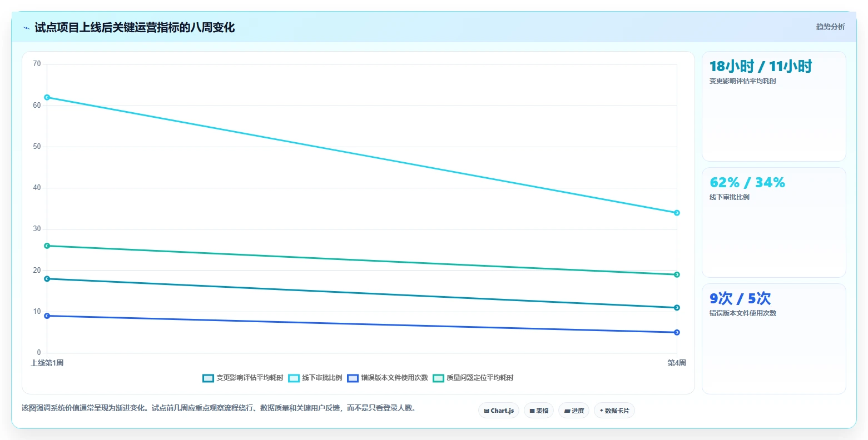Click the Chart.js tag chip
The width and height of the screenshot is (868, 440).
[499, 411]
